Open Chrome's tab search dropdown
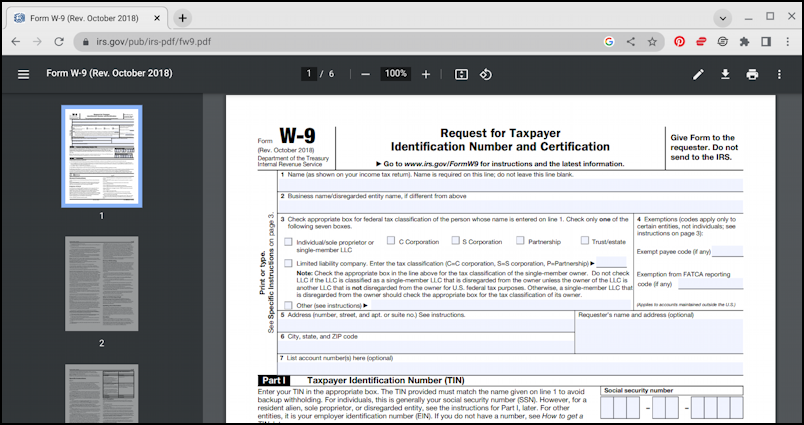This screenshot has height=425, width=804. pos(723,18)
